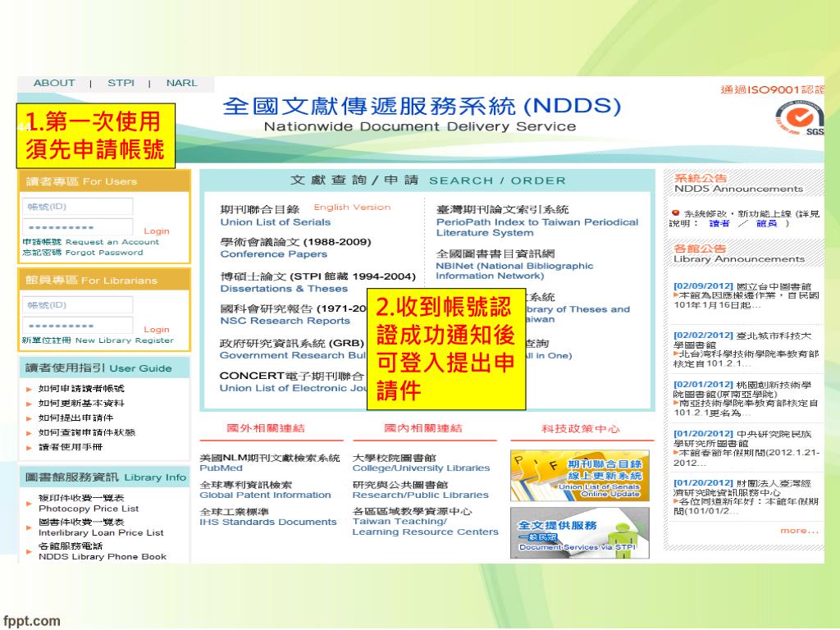Screen dimensions: 840x630
Task: Open NBINet National Bibliographic Information Network
Action: pos(514,271)
